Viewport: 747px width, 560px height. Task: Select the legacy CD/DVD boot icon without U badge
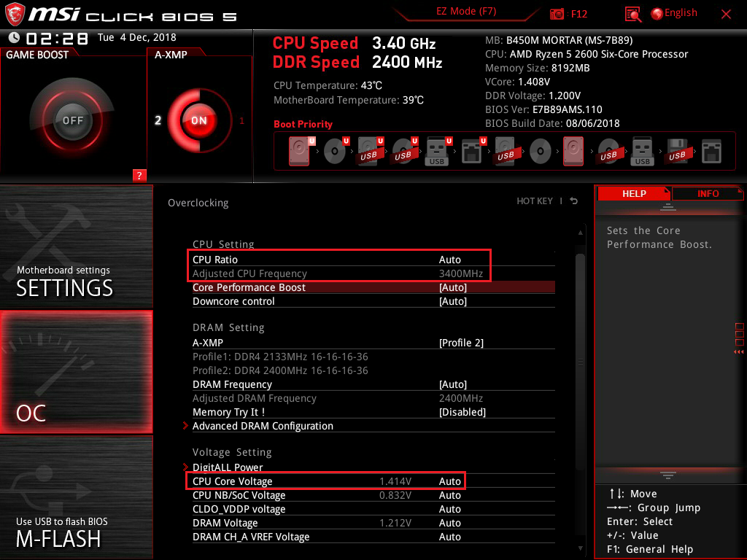(541, 152)
